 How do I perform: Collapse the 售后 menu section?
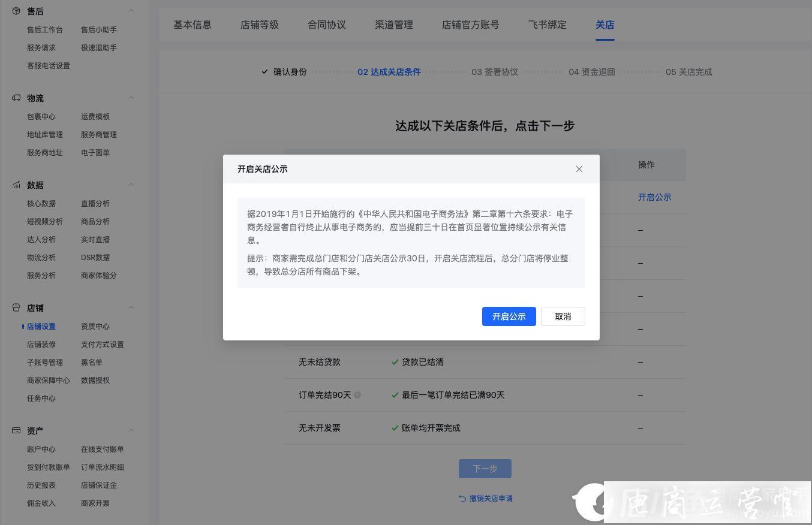click(x=131, y=10)
